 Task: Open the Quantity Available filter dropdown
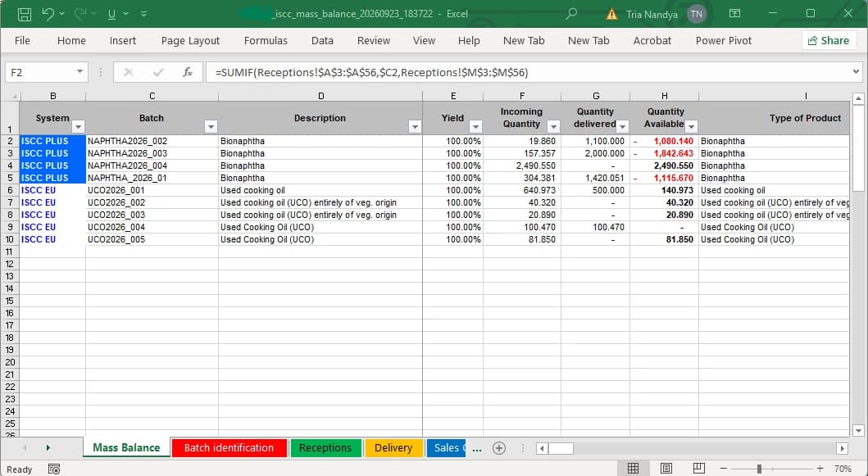pyautogui.click(x=691, y=127)
